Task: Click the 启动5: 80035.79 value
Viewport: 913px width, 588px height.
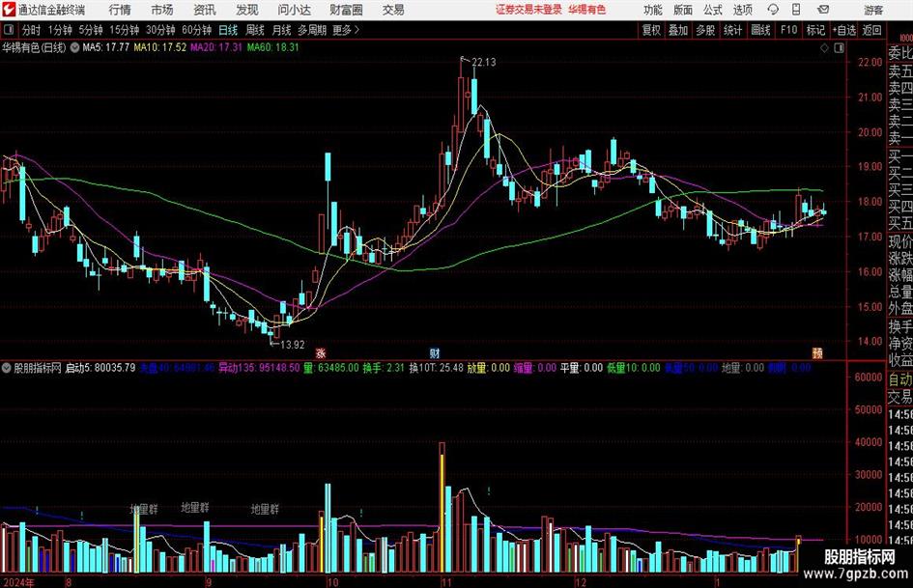Action: (100, 368)
